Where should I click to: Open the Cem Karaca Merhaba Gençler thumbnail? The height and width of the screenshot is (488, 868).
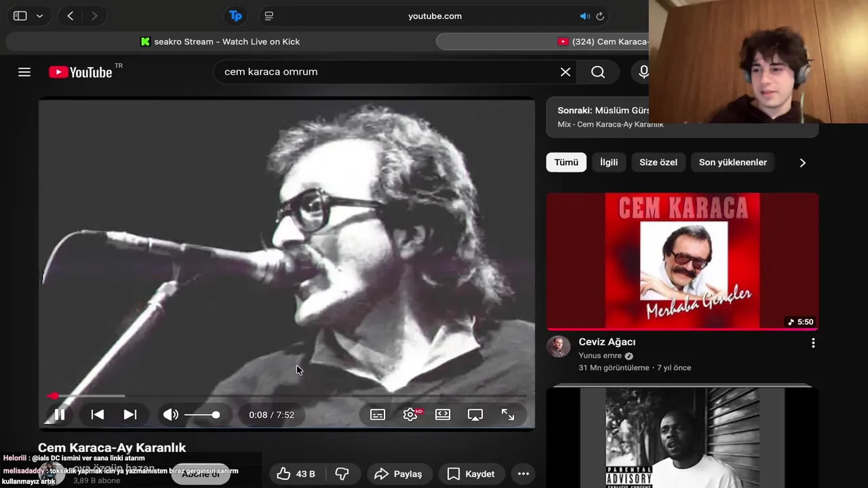[x=683, y=262]
